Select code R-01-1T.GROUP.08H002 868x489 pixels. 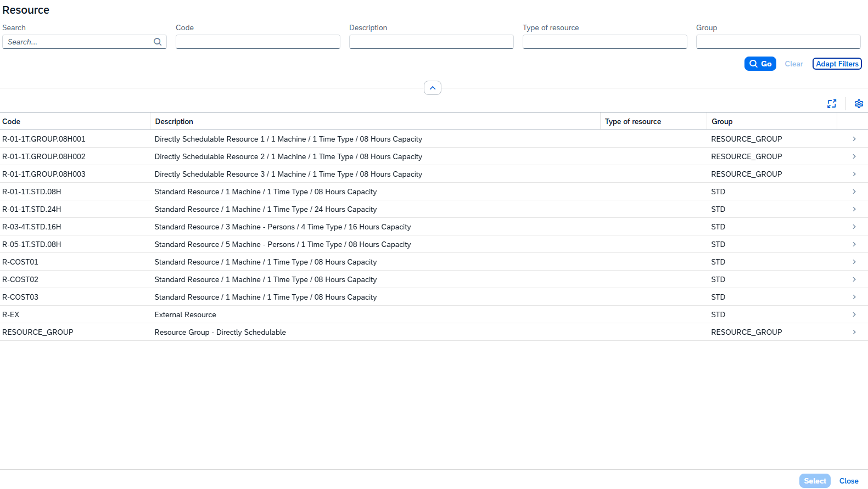[44, 156]
